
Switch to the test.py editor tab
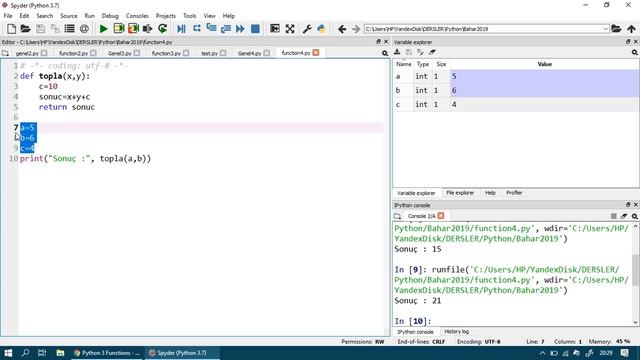pyautogui.click(x=209, y=53)
